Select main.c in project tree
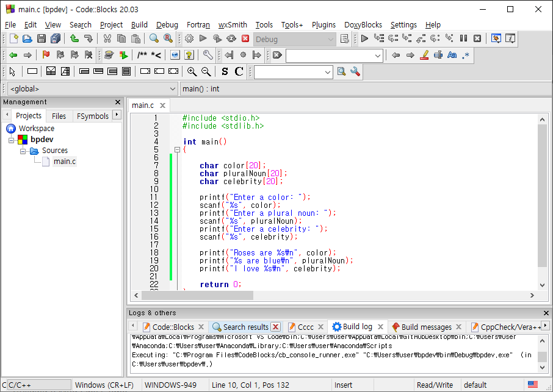Viewport: 553px width, 392px height. pos(65,162)
